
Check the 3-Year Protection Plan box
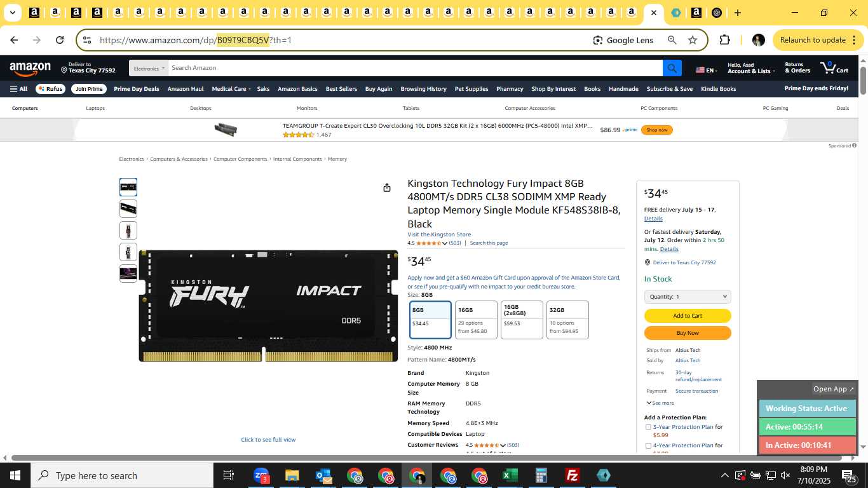click(x=648, y=427)
